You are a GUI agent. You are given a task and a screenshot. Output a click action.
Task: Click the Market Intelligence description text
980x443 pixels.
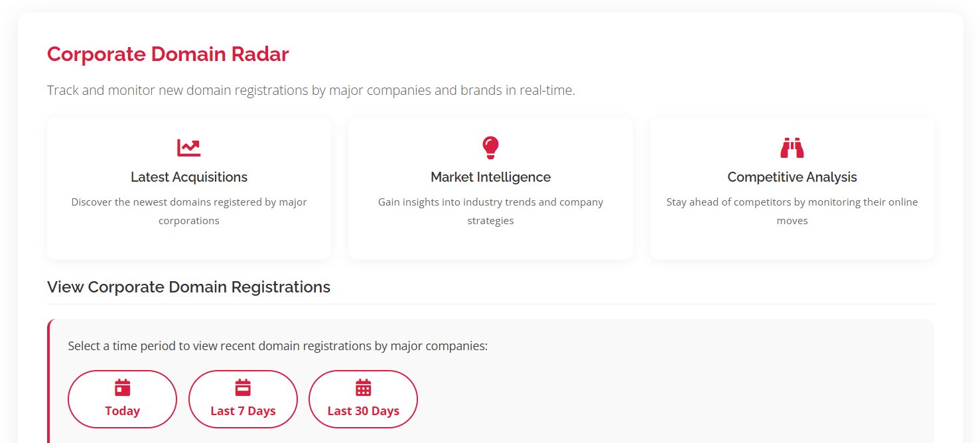(490, 211)
